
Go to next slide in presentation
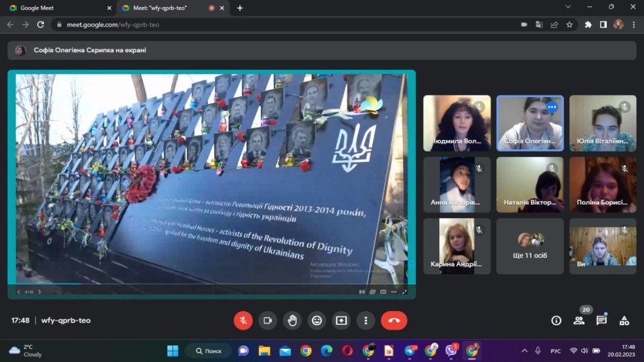tap(40, 291)
